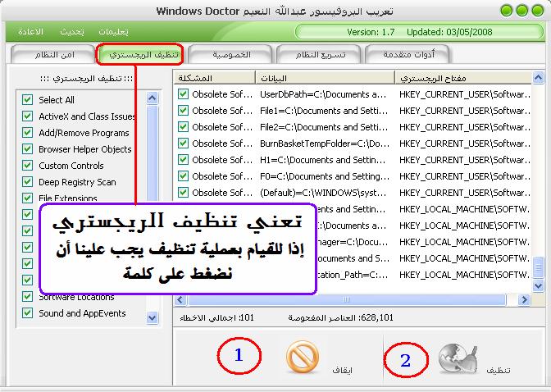
Task: Click the results list scroll-up arrow
Action: click(538, 77)
